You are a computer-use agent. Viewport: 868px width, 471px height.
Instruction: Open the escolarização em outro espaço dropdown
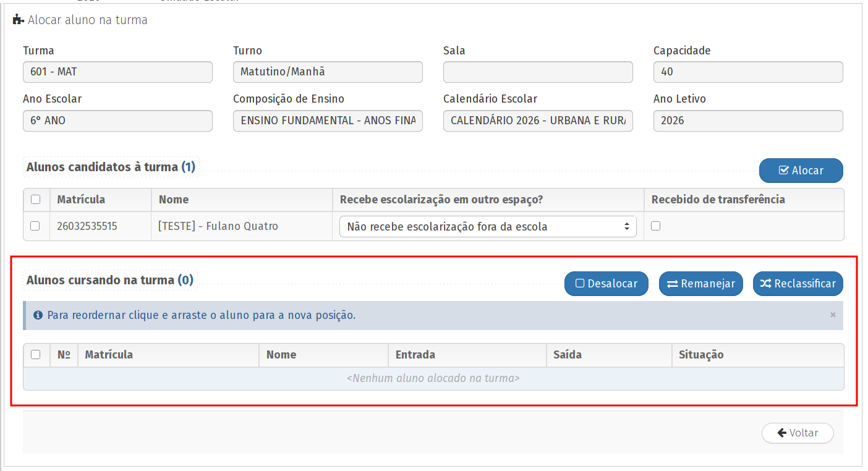[488, 227]
